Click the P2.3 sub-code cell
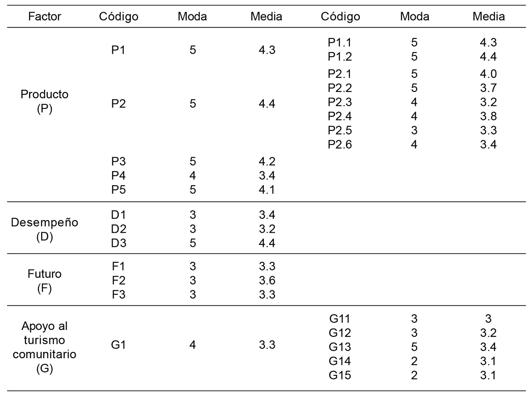532x396 pixels. 340,102
